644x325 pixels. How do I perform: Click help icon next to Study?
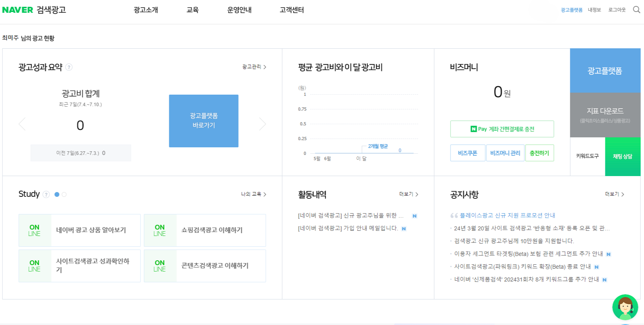click(46, 194)
